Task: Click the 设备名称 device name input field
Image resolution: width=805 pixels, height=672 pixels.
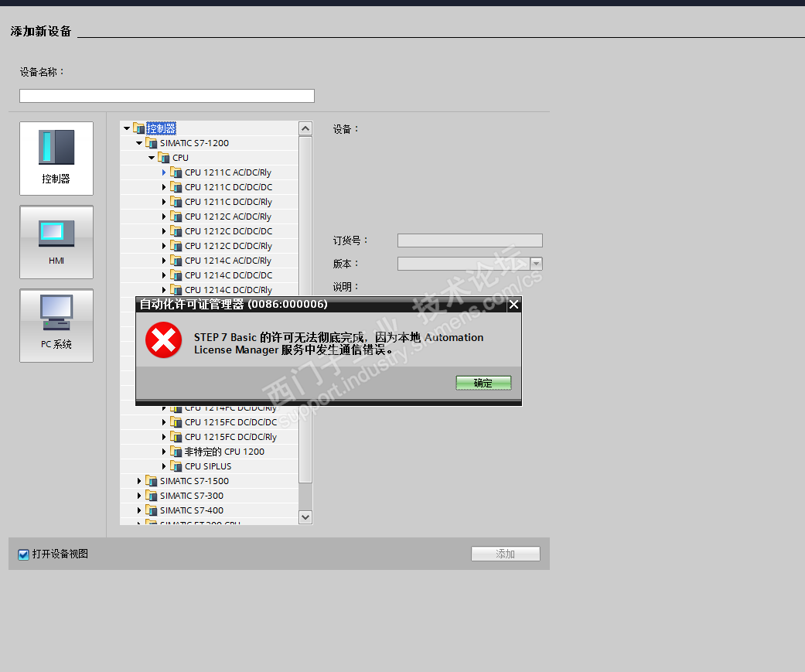Action: pos(167,95)
